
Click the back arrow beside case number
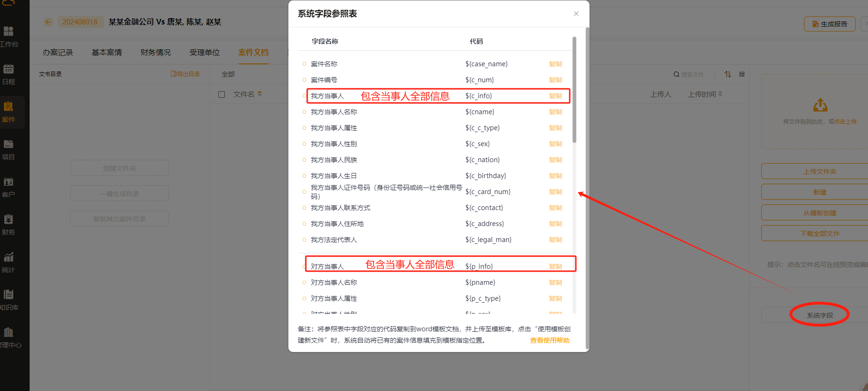pos(48,22)
